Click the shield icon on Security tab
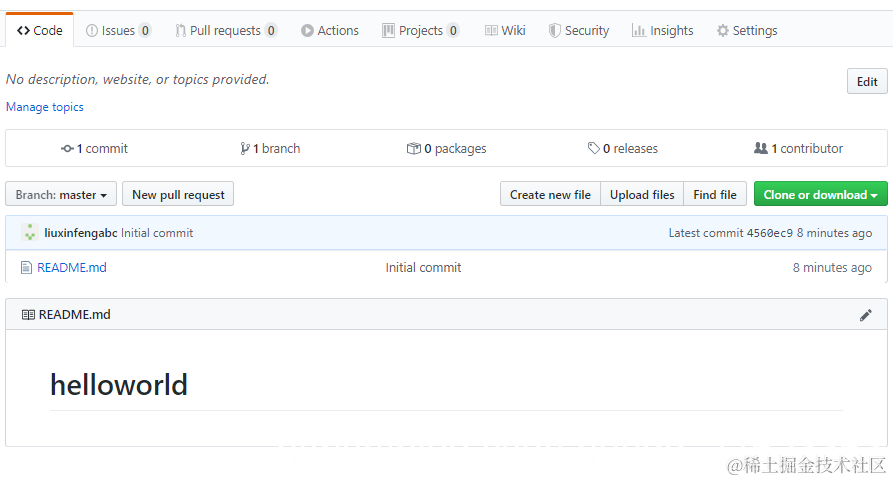The width and height of the screenshot is (893, 482). tap(554, 30)
